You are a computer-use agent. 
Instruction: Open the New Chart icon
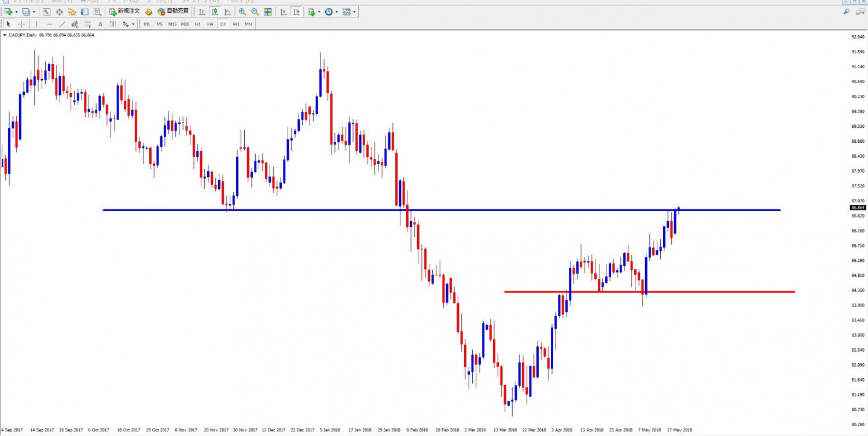pyautogui.click(x=8, y=12)
